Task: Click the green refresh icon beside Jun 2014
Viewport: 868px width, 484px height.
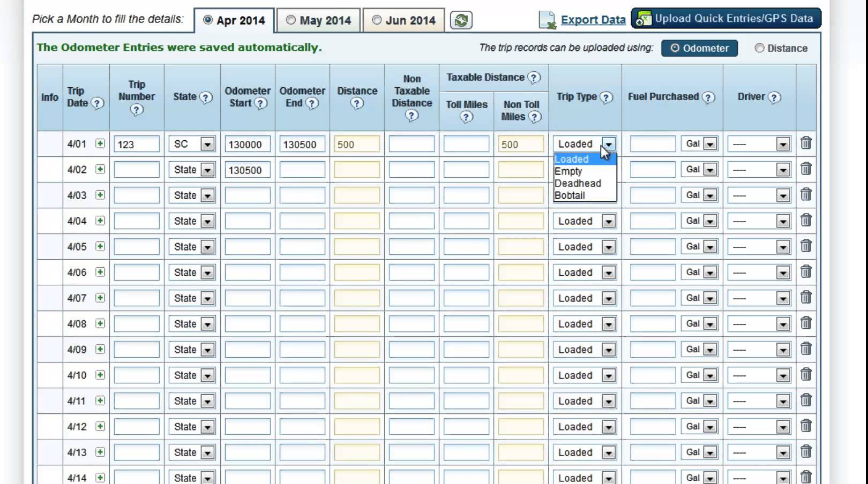Action: [461, 20]
